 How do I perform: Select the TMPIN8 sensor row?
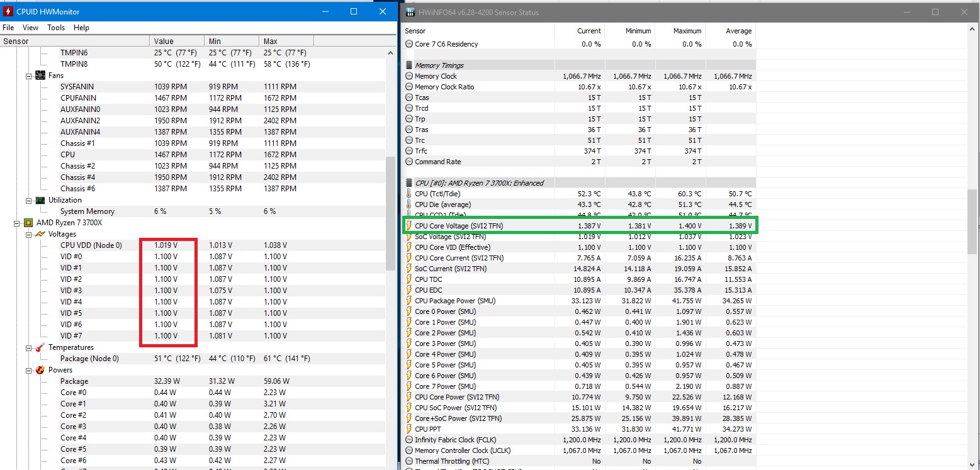pos(193,64)
